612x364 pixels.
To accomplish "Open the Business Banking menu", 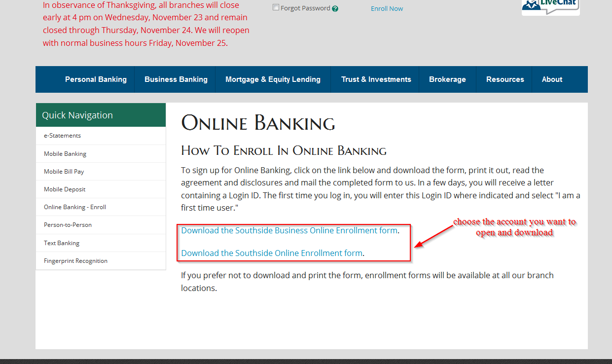I will click(176, 79).
